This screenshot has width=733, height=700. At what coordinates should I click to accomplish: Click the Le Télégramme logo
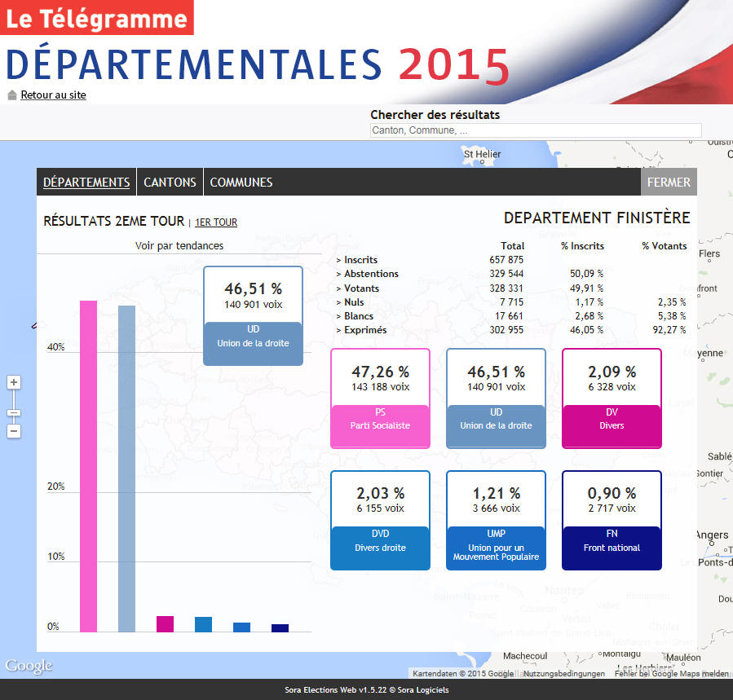[x=97, y=18]
